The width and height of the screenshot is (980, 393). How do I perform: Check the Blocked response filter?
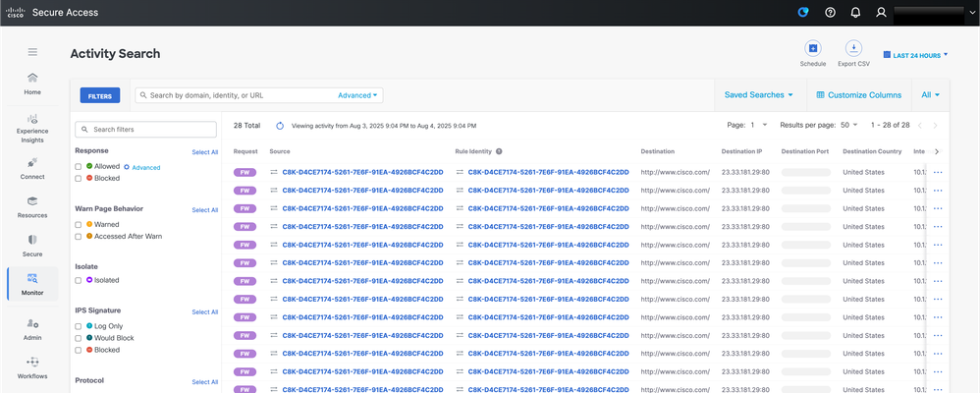79,179
